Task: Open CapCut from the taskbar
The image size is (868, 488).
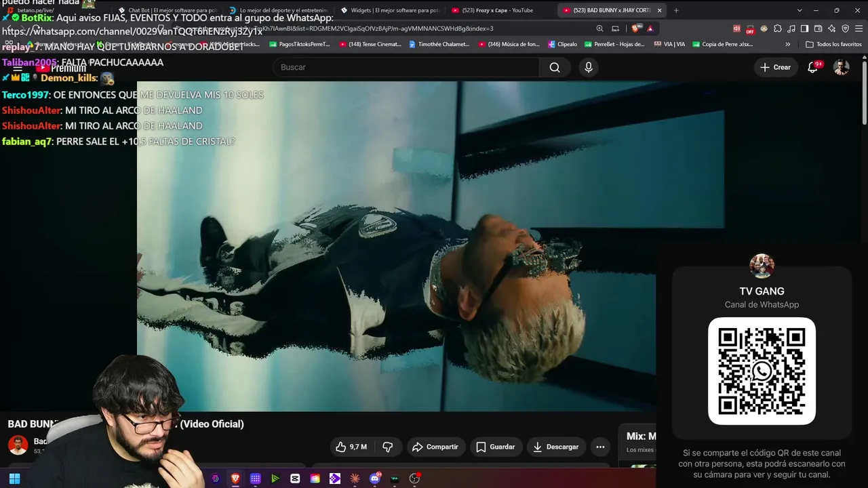Action: 295,479
